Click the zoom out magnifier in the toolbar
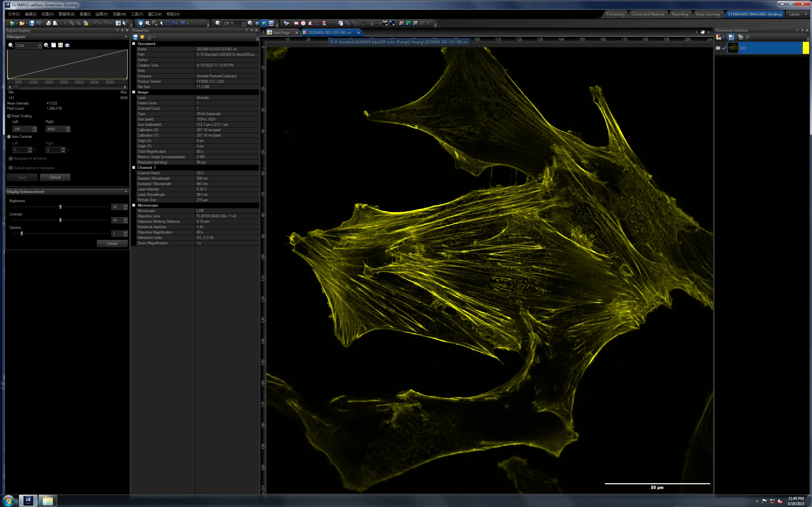 218,23
